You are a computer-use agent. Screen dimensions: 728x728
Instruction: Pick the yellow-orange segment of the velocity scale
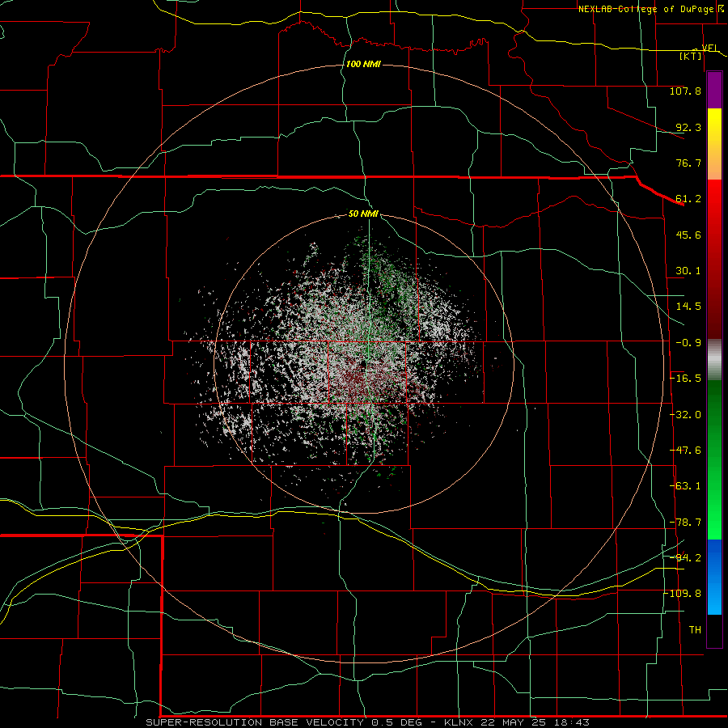pyautogui.click(x=714, y=144)
